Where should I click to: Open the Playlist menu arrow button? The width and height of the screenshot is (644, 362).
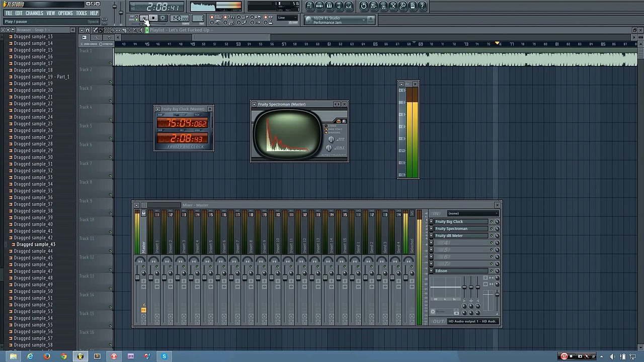(x=82, y=30)
